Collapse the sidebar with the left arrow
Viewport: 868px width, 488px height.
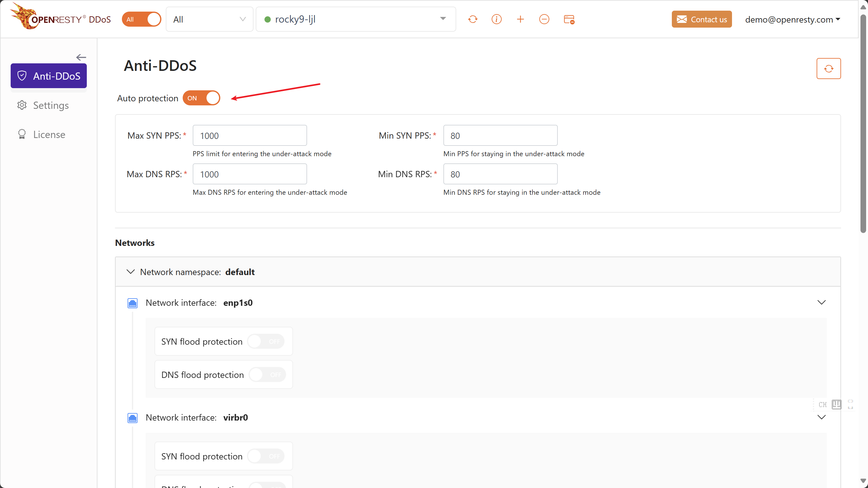point(81,57)
